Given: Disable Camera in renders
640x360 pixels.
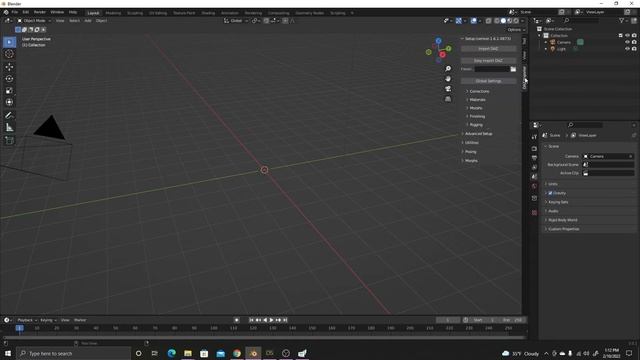Looking at the screenshot, I should coord(634,42).
